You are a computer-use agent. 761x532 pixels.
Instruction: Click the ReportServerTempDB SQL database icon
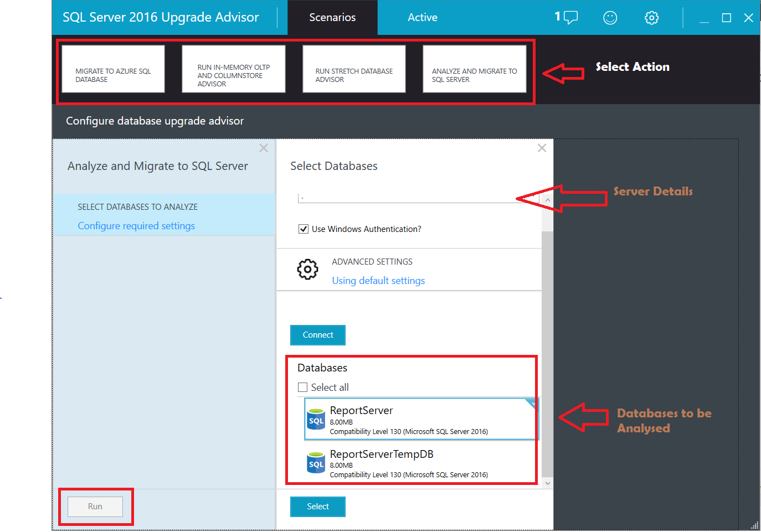(316, 463)
